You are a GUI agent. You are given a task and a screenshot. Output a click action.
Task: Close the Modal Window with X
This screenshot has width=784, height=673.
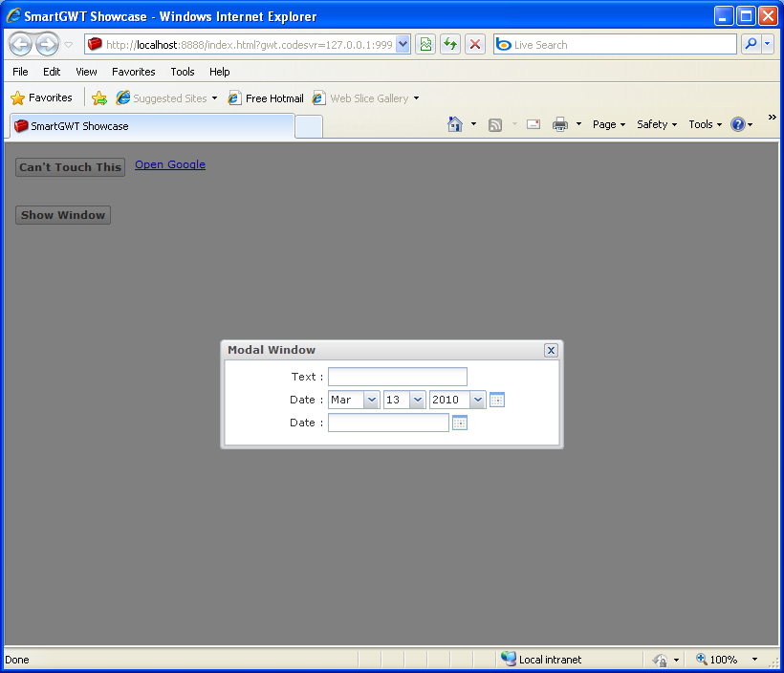pos(551,350)
